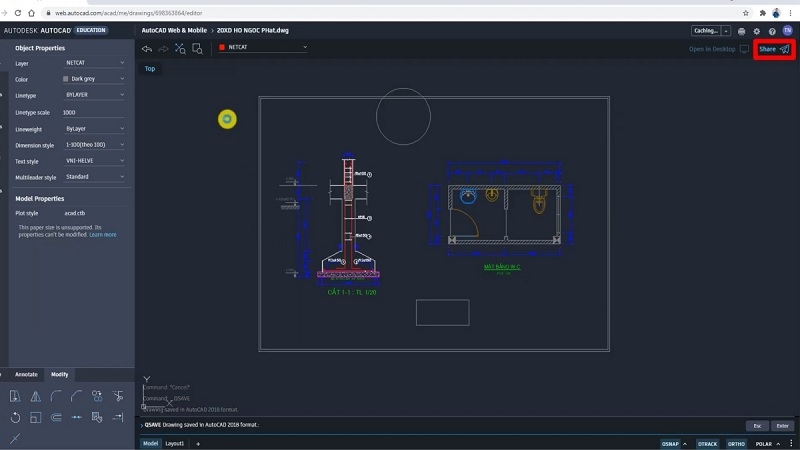The image size is (800, 450).
Task: Open the more options dots in status bar
Action: [x=791, y=443]
